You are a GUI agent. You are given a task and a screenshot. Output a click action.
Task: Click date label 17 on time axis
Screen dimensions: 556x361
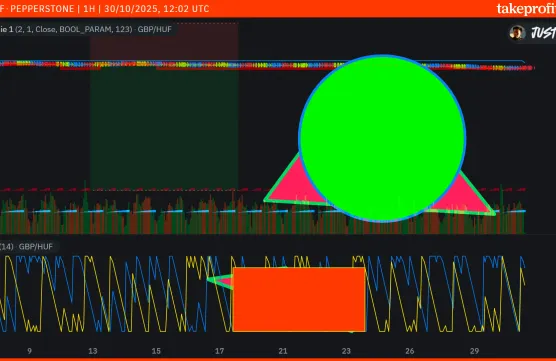[x=219, y=351]
